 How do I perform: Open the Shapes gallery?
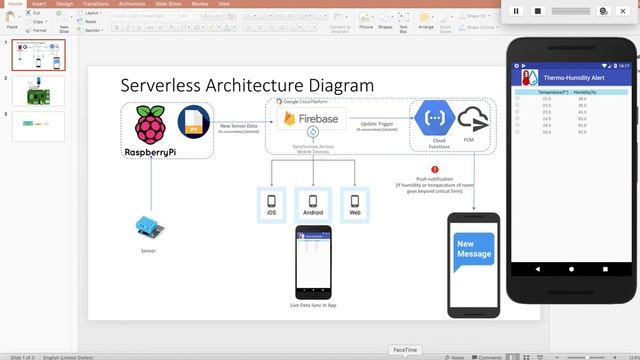[x=385, y=21]
